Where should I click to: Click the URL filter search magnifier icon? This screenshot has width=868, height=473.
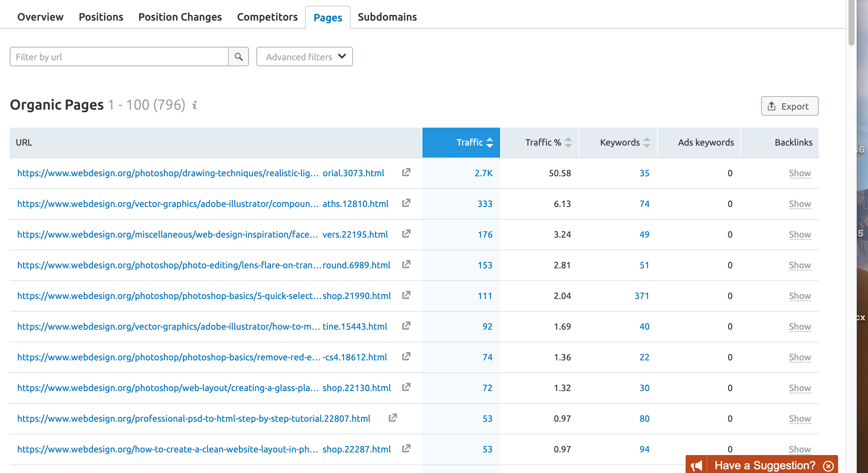(238, 57)
